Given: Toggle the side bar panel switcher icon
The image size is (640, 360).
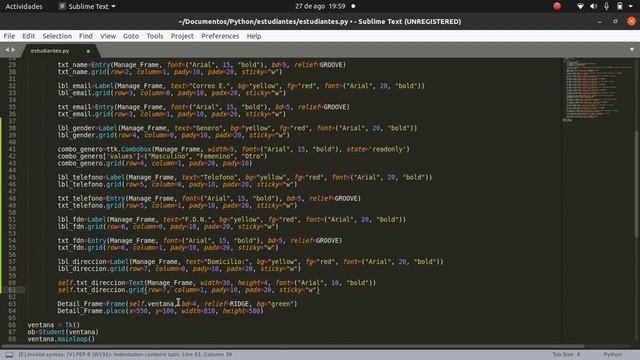Looking at the screenshot, I should pyautogui.click(x=9, y=355).
